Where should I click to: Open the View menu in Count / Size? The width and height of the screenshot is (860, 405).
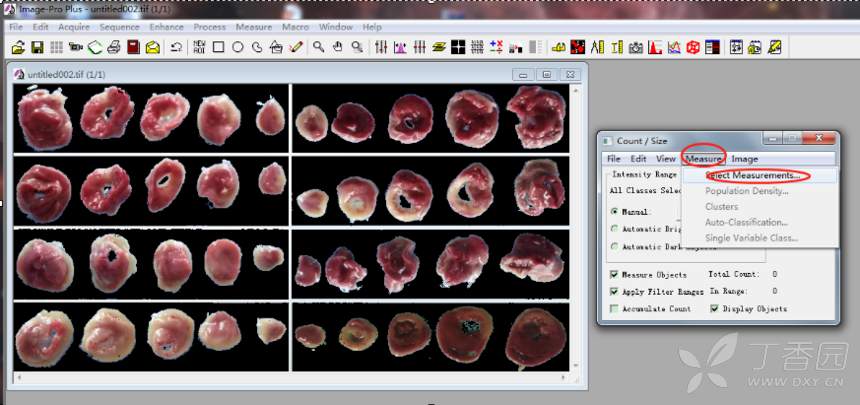(665, 158)
